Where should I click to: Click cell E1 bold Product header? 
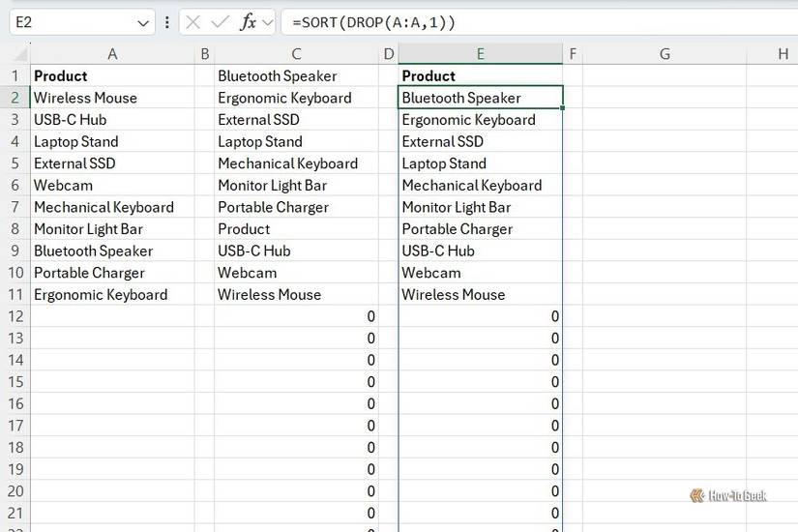point(481,75)
